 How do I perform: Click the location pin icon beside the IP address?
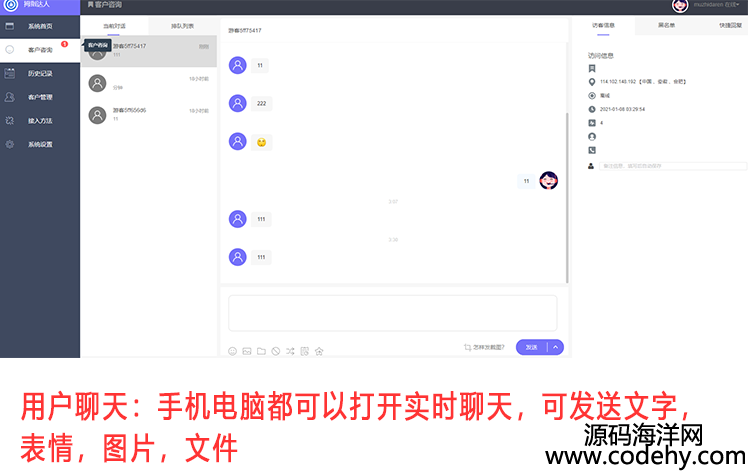click(x=592, y=82)
